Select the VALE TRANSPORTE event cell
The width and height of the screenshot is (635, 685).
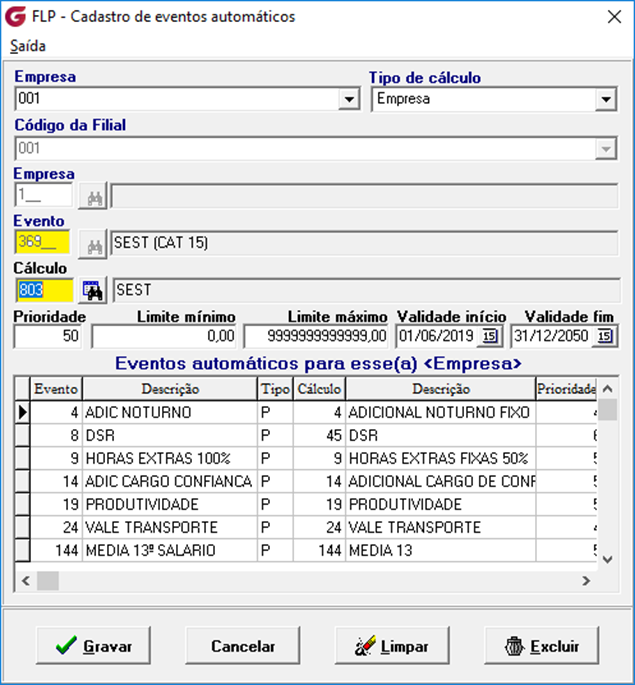(169, 527)
